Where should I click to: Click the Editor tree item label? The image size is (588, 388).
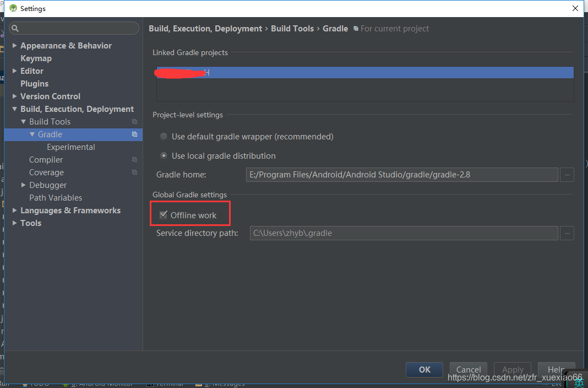click(x=32, y=71)
